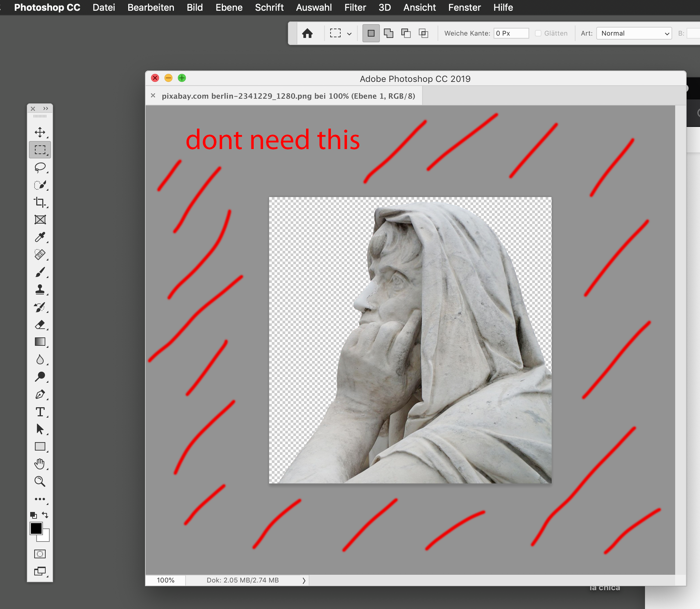Open the white background color picker
The width and height of the screenshot is (700, 609).
point(46,537)
